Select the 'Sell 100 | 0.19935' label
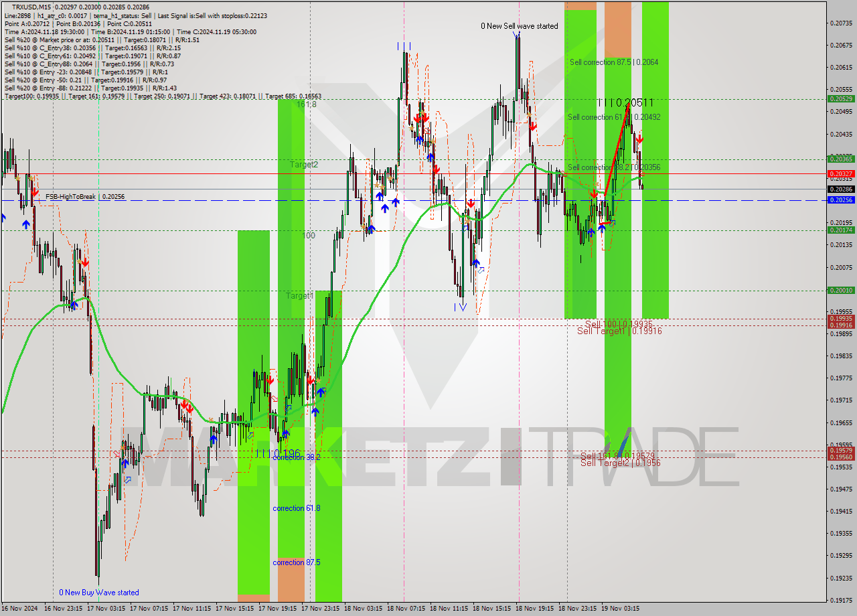 coord(619,323)
